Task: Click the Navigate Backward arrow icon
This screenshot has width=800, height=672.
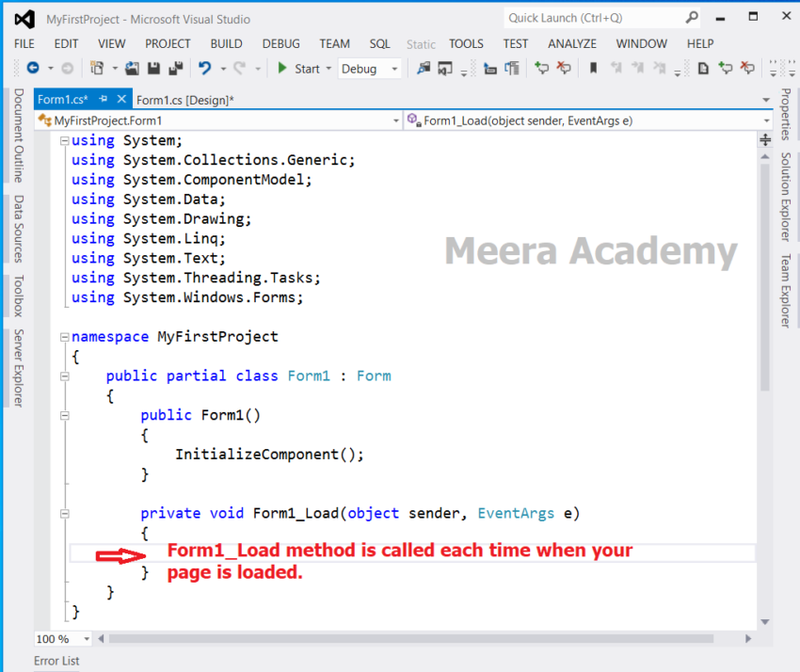Action: tap(33, 68)
